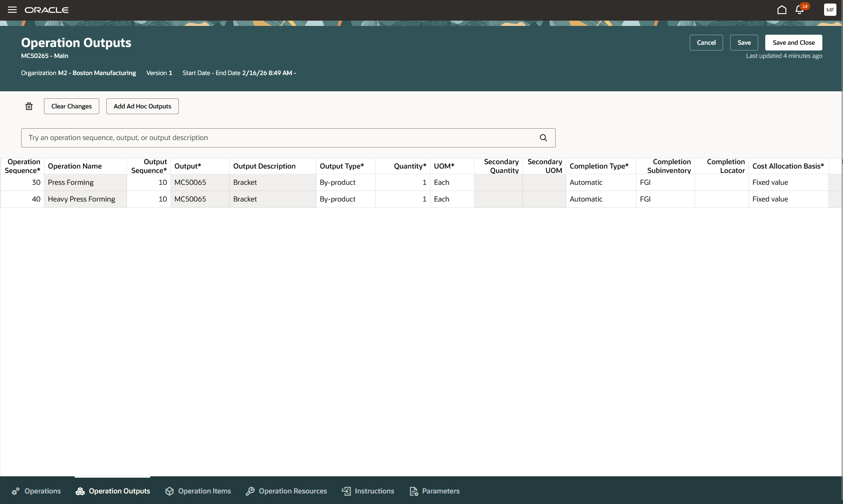Select the Press Forming row

pos(71,182)
